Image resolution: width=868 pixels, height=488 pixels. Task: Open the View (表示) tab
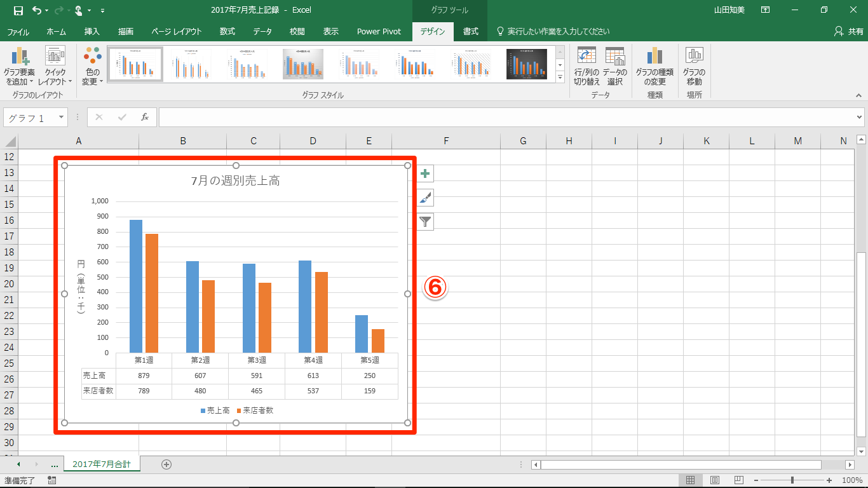331,31
